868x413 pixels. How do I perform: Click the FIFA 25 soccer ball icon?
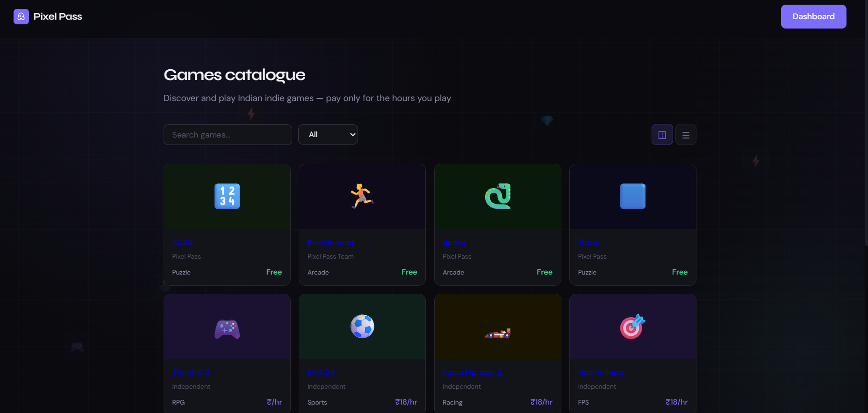(x=362, y=326)
